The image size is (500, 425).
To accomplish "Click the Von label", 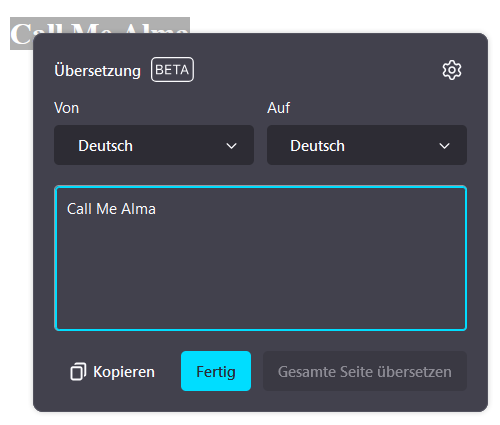I will point(67,108).
